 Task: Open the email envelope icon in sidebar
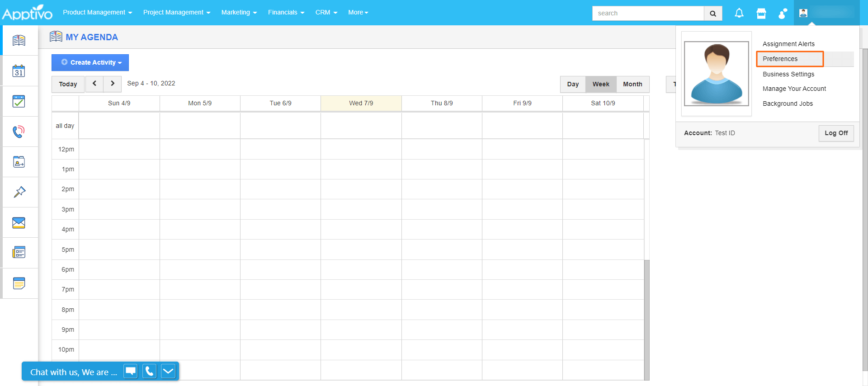pyautogui.click(x=19, y=222)
